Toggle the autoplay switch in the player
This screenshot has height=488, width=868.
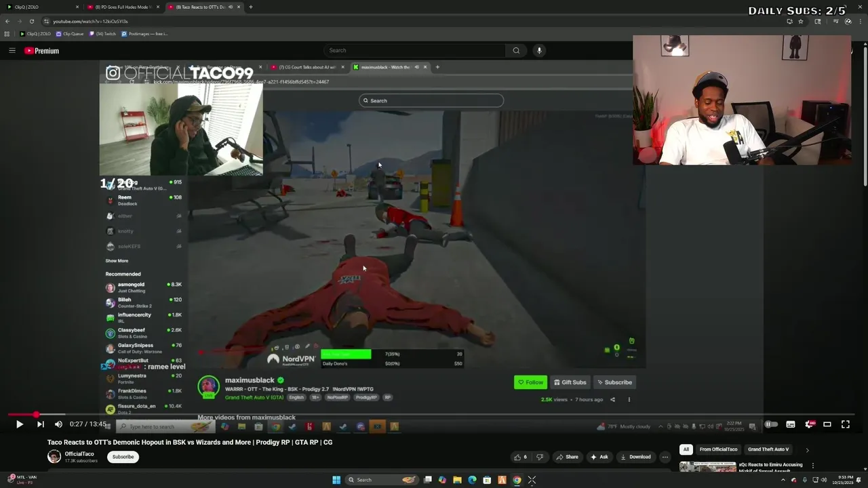click(771, 424)
